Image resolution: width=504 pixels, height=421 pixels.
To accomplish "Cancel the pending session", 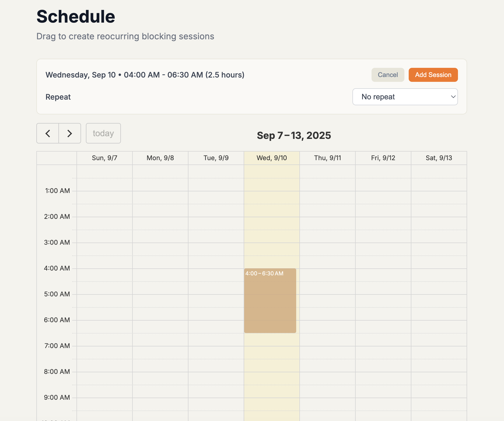I will point(388,75).
